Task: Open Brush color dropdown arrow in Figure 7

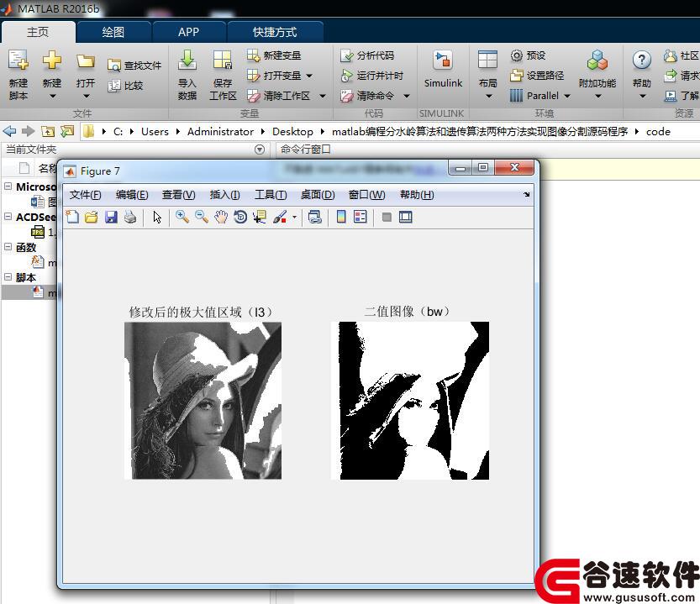Action: click(294, 218)
